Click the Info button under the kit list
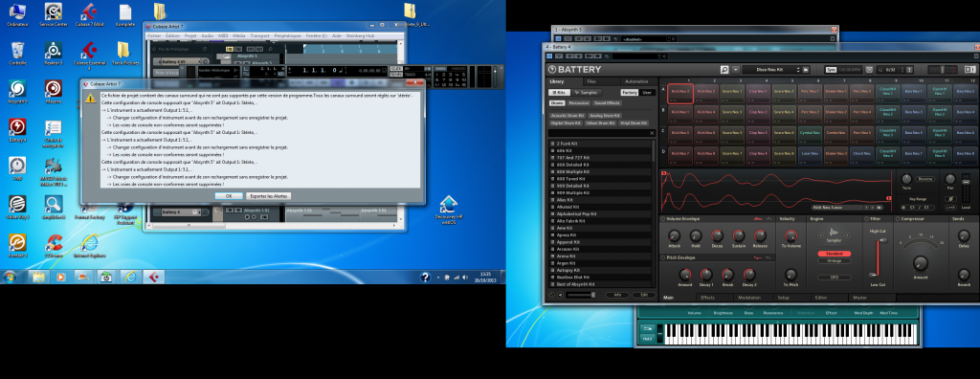The width and height of the screenshot is (980, 379). pos(617,295)
